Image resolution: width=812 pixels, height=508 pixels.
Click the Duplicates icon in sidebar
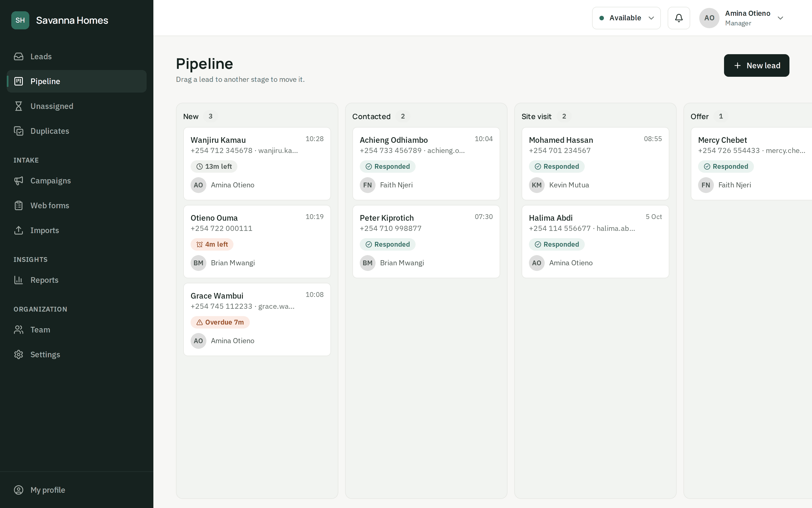[18, 131]
